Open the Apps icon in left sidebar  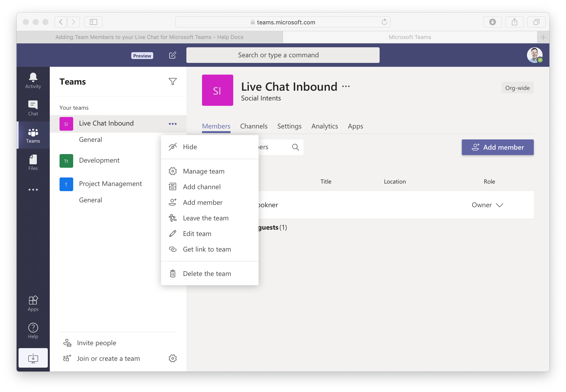[33, 303]
